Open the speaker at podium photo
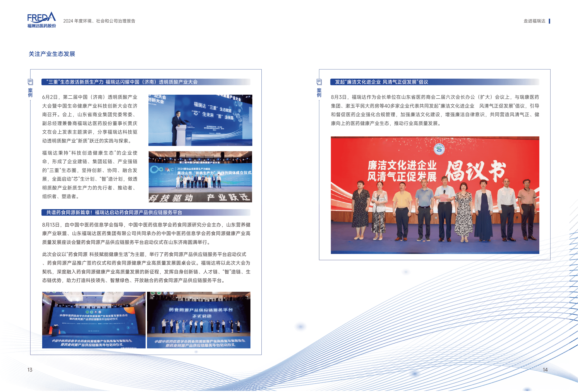Image resolution: width=578 pixels, height=392 pixels. (x=200, y=120)
